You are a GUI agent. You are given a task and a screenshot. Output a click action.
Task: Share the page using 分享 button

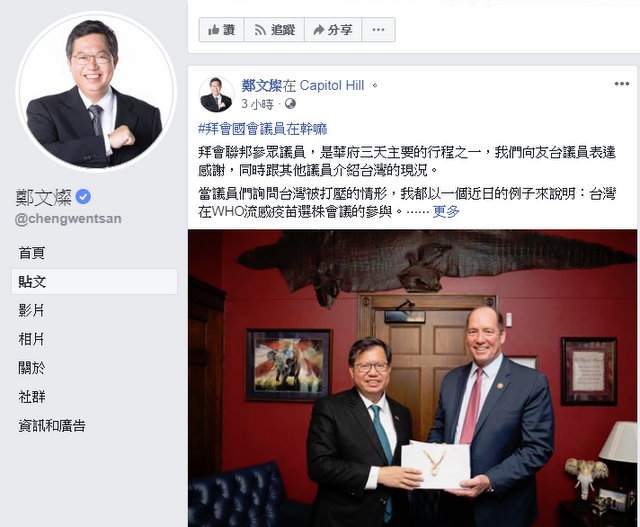333,30
